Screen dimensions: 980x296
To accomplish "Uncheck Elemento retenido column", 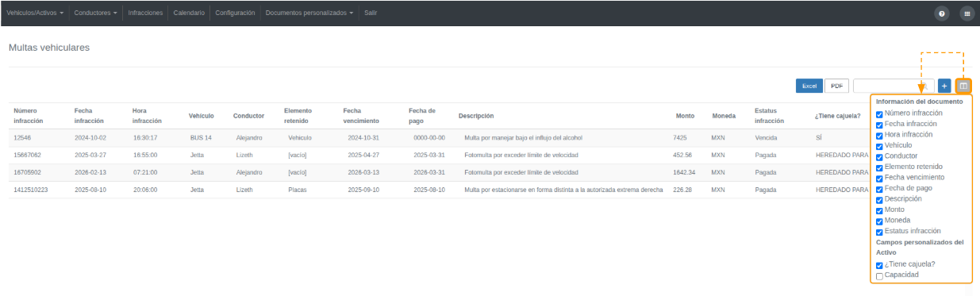I will (x=879, y=167).
